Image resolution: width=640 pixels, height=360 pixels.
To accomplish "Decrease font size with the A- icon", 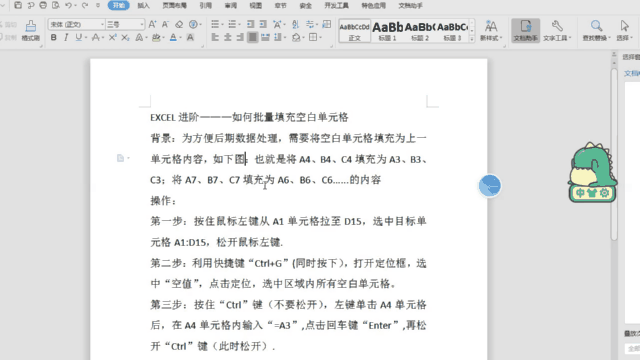I will (165, 24).
